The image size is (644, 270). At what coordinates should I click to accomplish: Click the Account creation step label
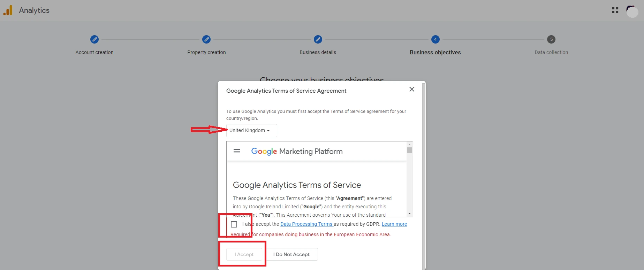coord(94,52)
